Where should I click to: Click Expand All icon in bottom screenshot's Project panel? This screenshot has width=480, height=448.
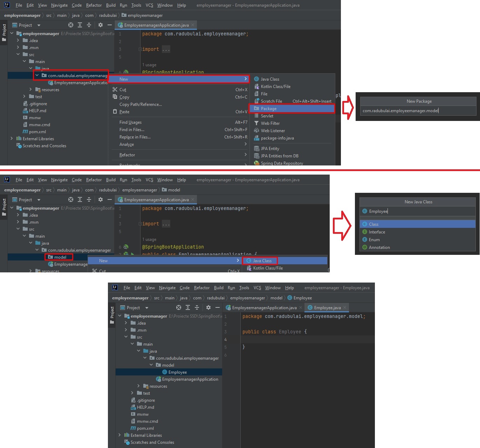188,307
